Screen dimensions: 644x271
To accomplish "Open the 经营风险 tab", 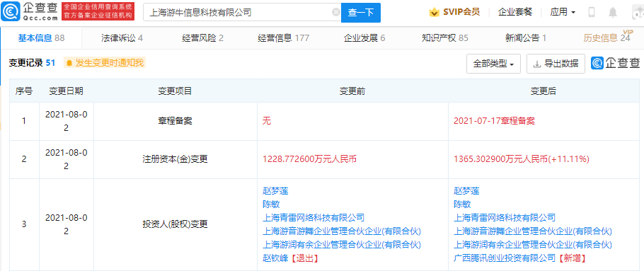I will [202, 38].
